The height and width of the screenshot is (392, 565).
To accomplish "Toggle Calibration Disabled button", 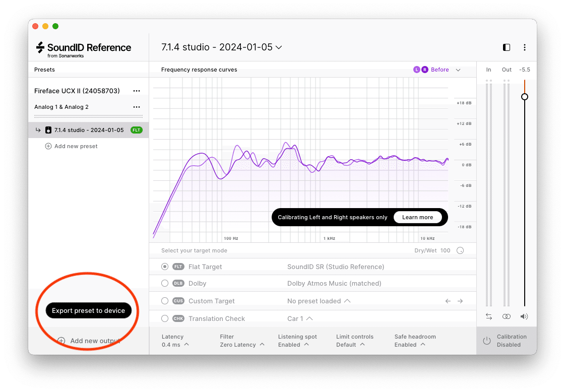I will coord(507,341).
